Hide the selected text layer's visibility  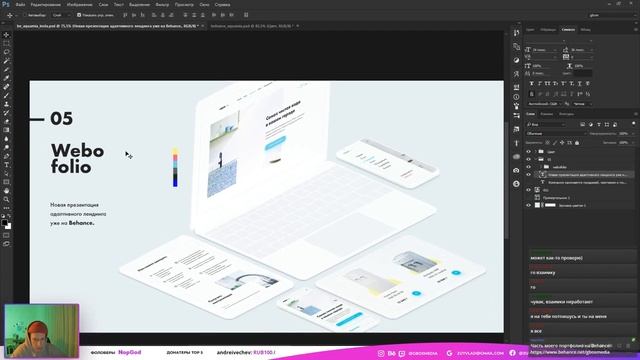click(529, 174)
